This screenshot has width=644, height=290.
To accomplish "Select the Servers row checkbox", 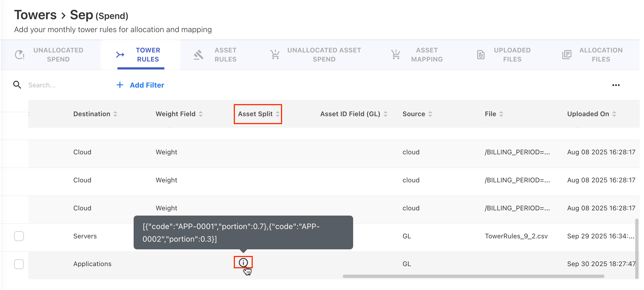I will click(x=19, y=236).
